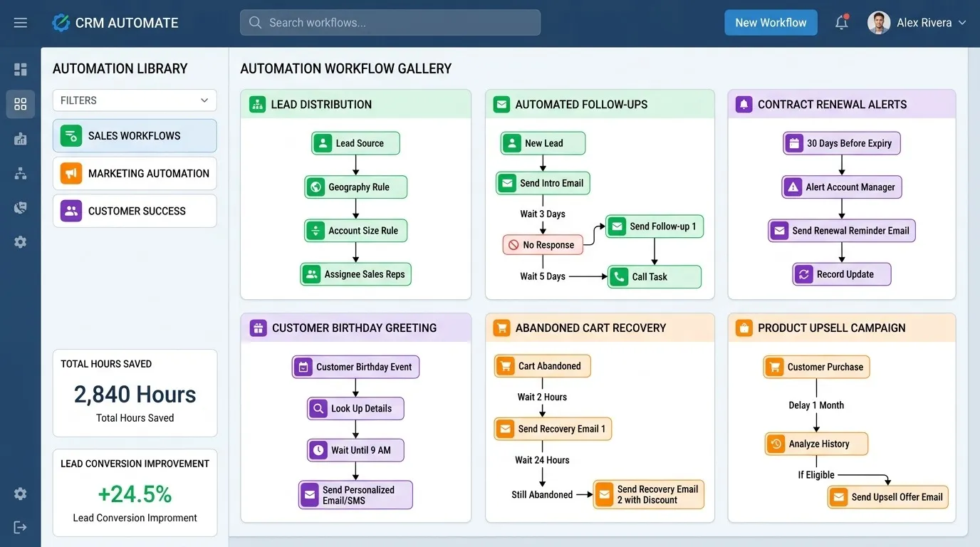Screen dimensions: 980x547
Task: Click the Automation Workflow Gallery heading
Action: point(346,69)
